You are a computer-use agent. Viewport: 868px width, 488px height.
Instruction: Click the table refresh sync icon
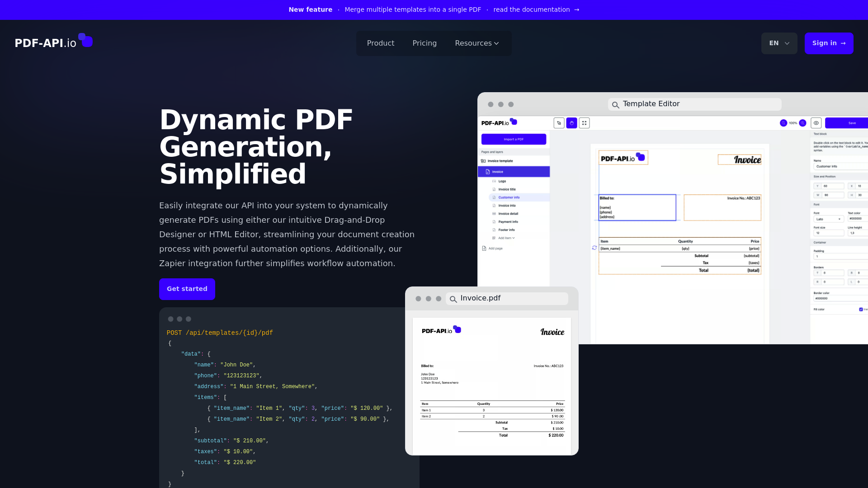[x=594, y=248]
